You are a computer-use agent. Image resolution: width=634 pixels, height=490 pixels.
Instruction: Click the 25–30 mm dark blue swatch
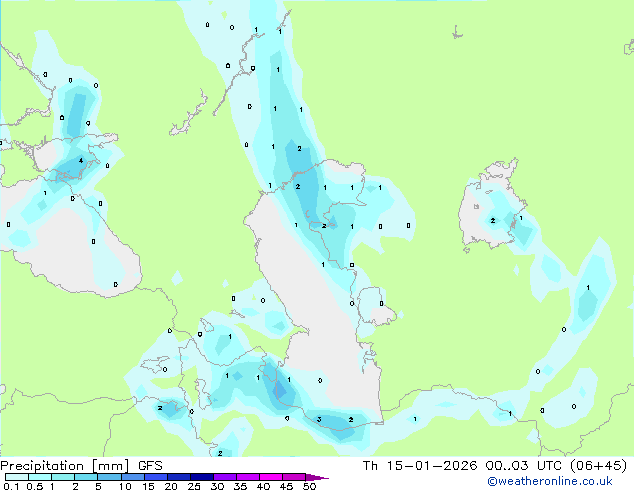pyautogui.click(x=201, y=477)
